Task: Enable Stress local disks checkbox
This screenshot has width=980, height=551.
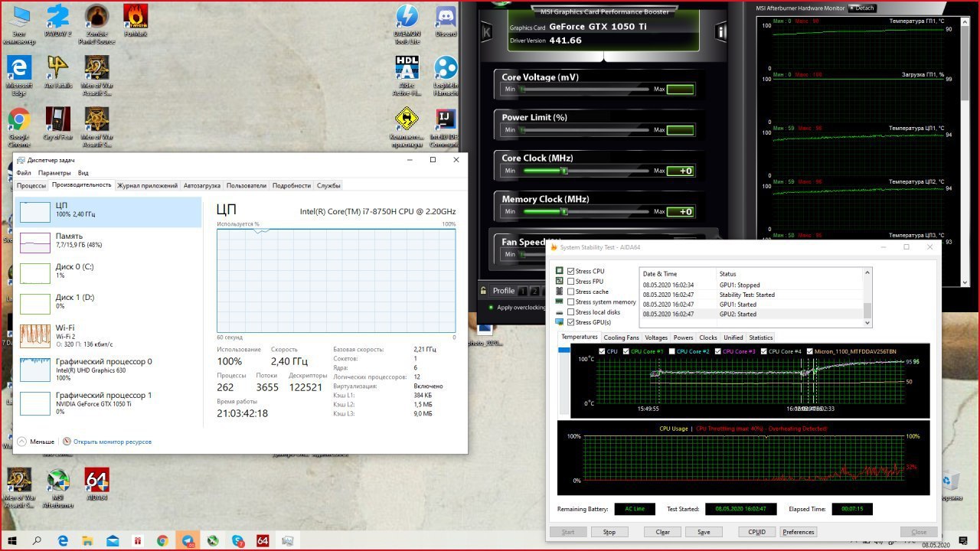Action: [x=570, y=312]
